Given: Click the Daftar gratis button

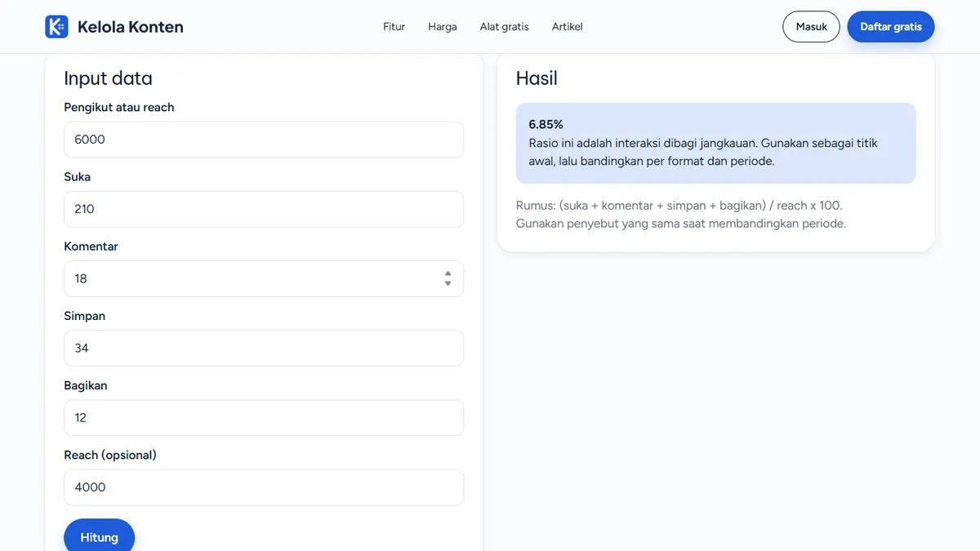Looking at the screenshot, I should tap(891, 27).
